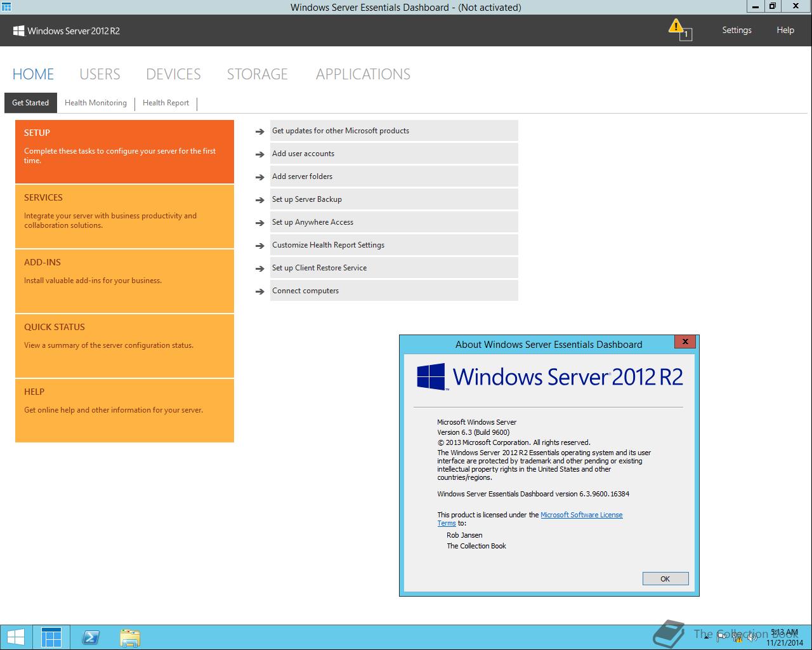Open the DEVICES section
Viewport: 812px width, 650px height.
coord(173,74)
